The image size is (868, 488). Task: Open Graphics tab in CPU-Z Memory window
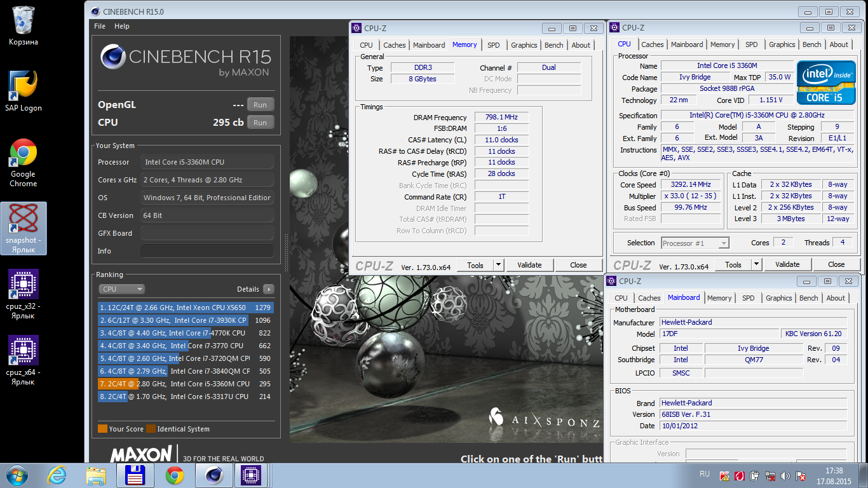pyautogui.click(x=524, y=45)
